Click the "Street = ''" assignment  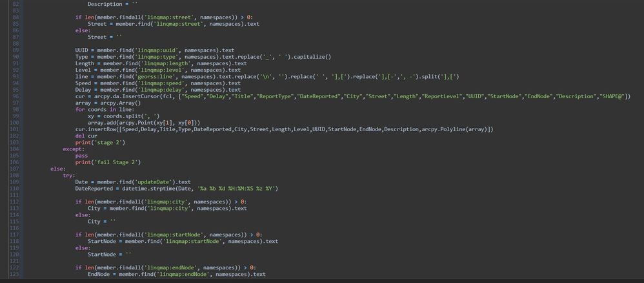105,37
